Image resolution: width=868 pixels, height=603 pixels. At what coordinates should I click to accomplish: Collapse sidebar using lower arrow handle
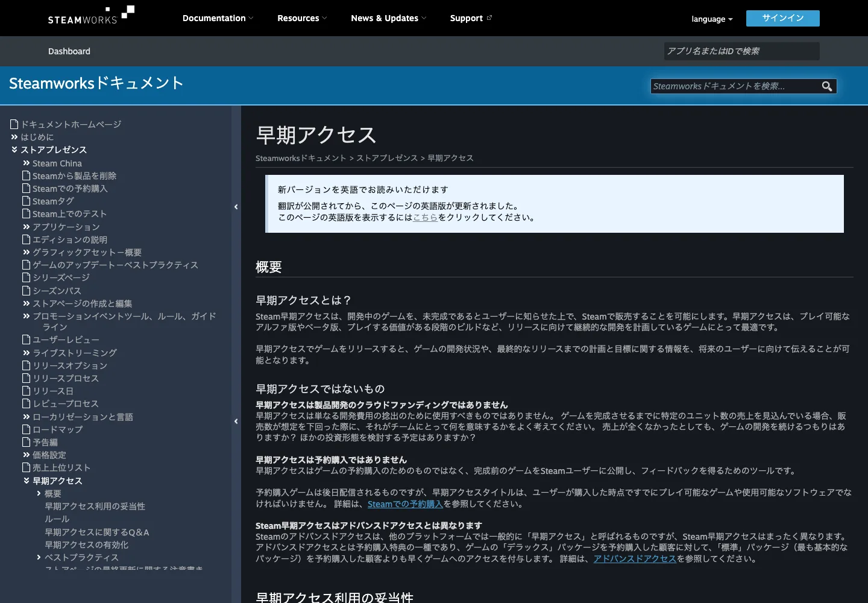[x=236, y=421]
